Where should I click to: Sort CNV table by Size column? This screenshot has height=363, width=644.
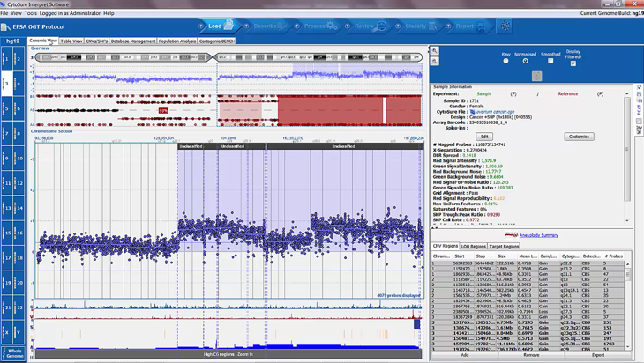506,256
